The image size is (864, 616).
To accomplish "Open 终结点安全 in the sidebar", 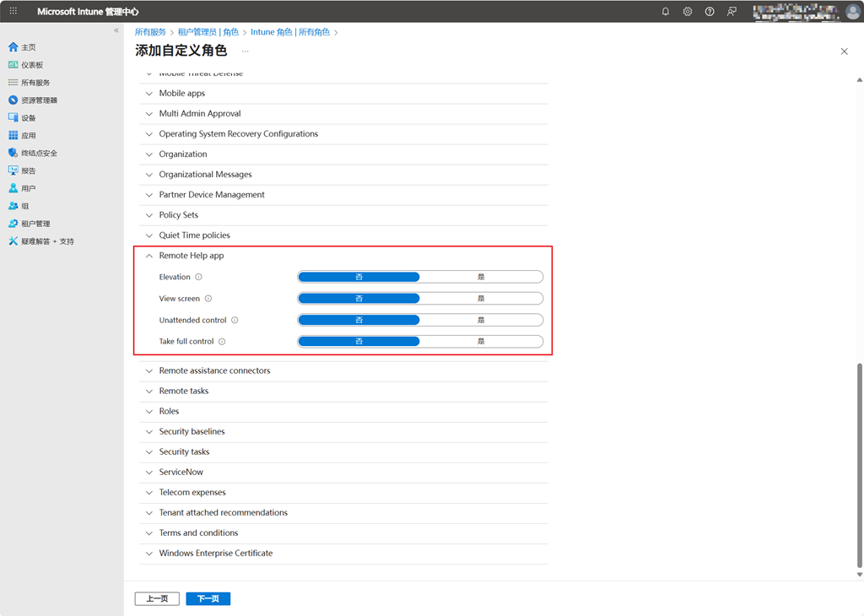I will click(39, 154).
